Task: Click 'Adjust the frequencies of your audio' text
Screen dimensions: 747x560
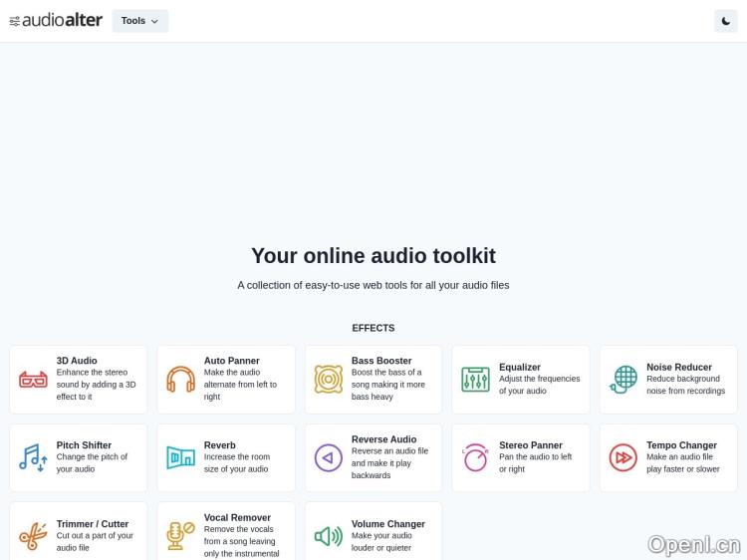Action: coord(539,385)
